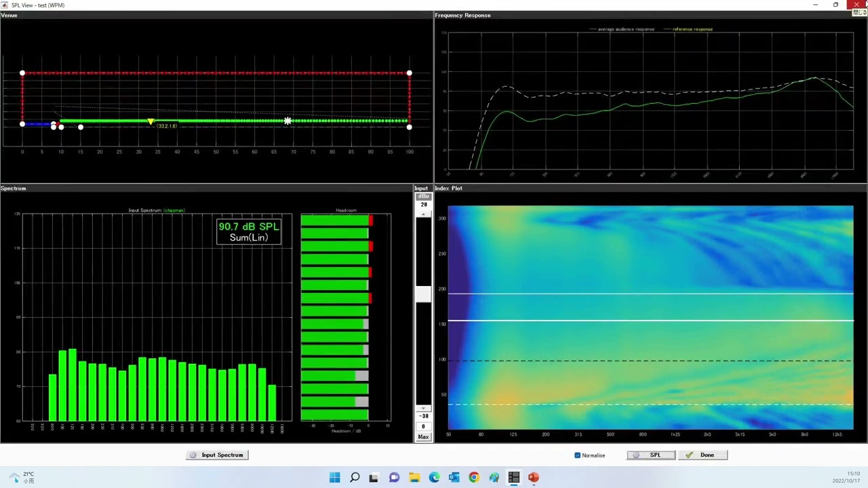Screen dimensions: 868x488
Task: Open the globe app icon on the taskbar
Action: (494, 477)
